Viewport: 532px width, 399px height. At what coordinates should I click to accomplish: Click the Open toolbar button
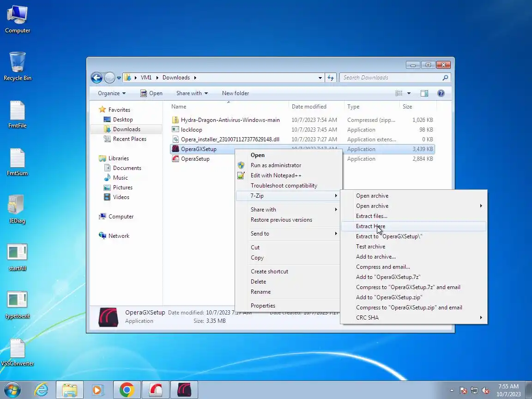coord(151,93)
